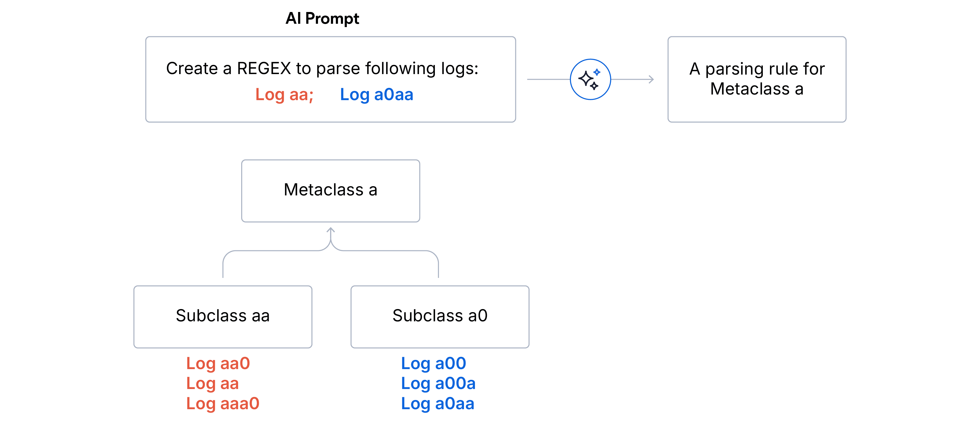The height and width of the screenshot is (424, 980).
Task: Click blue "Log a0aa" inside the prompt box
Action: [376, 95]
